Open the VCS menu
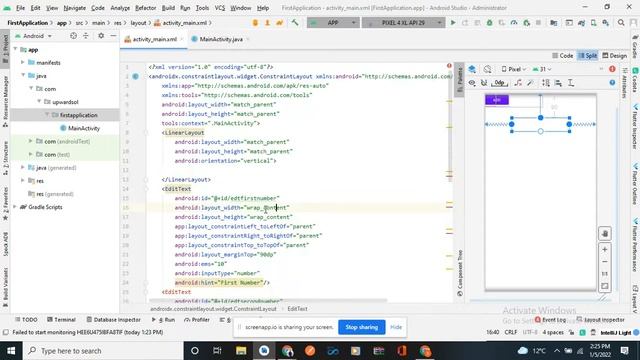 (220, 8)
